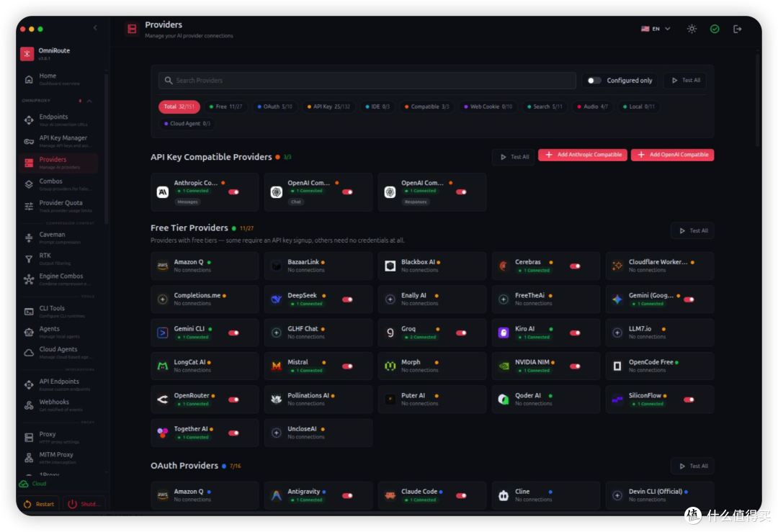Image resolution: width=778 pixels, height=532 pixels.
Task: Click the Search Providers field
Action: click(367, 81)
